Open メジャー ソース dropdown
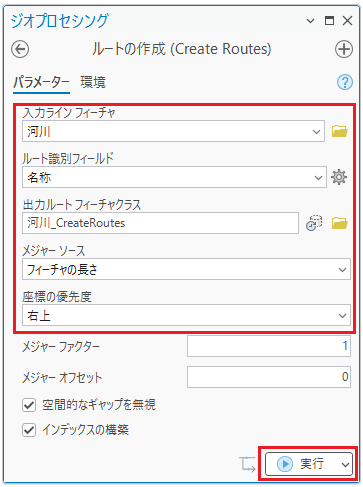 [x=186, y=269]
